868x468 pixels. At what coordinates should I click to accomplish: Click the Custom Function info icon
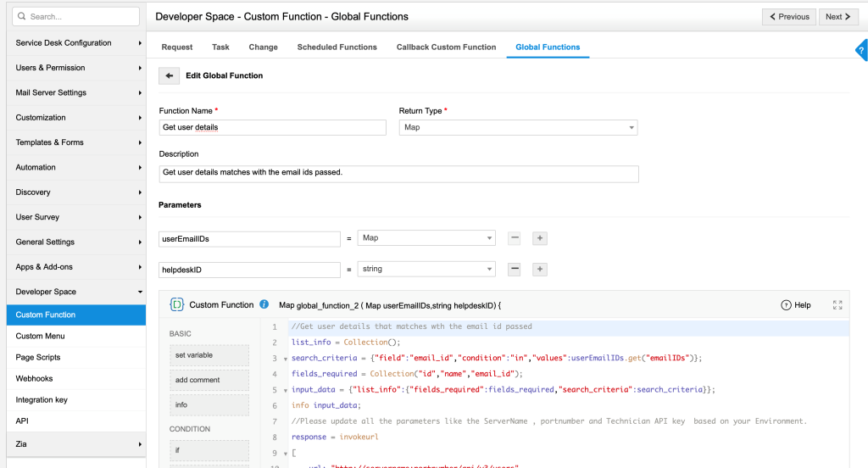pyautogui.click(x=264, y=304)
